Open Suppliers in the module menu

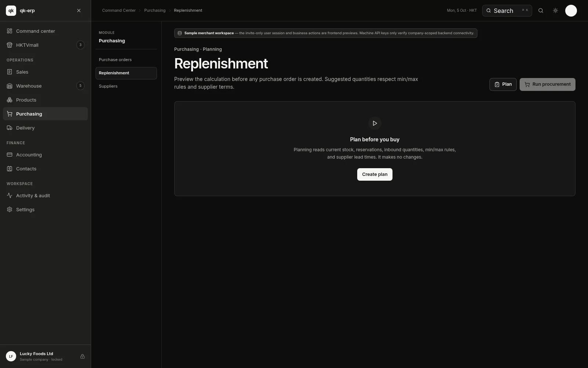pyautogui.click(x=126, y=86)
